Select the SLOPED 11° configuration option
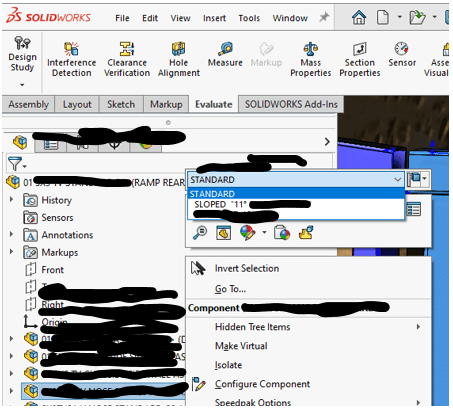The width and height of the screenshot is (453, 409). (296, 204)
